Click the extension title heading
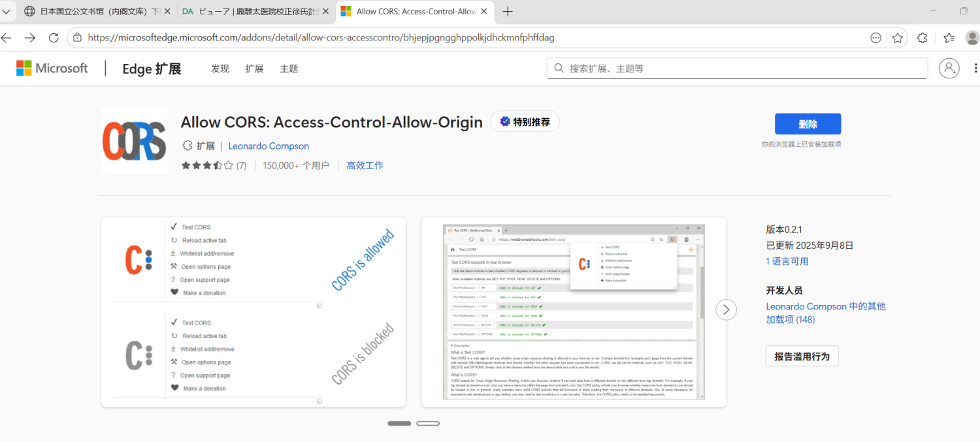 point(331,122)
